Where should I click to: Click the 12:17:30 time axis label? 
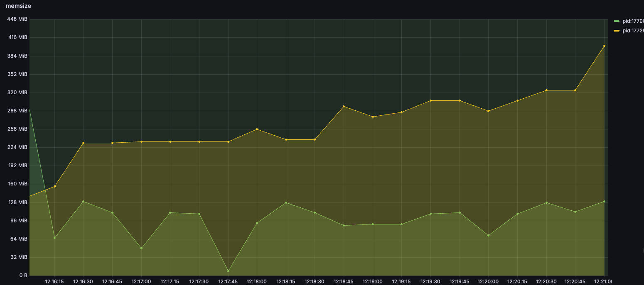click(x=199, y=281)
